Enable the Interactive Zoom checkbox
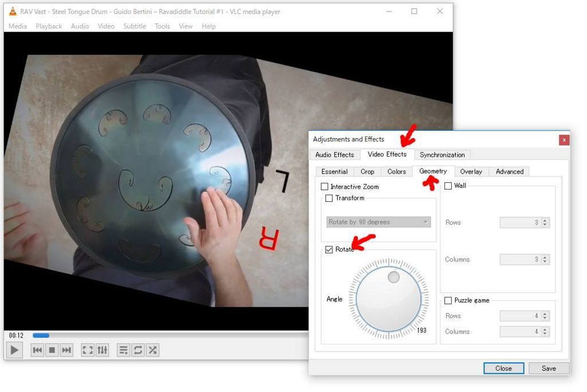The height and width of the screenshot is (392, 587). pyautogui.click(x=324, y=186)
